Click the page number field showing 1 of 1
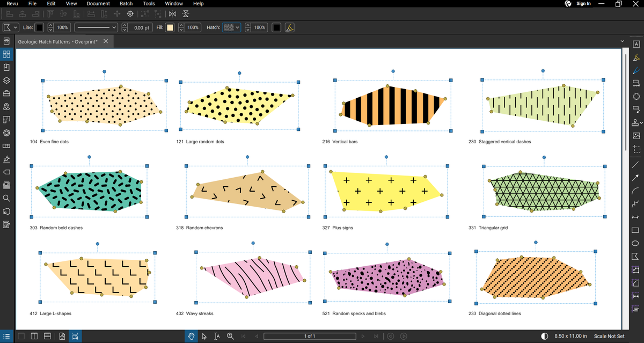The height and width of the screenshot is (343, 644). pos(310,336)
